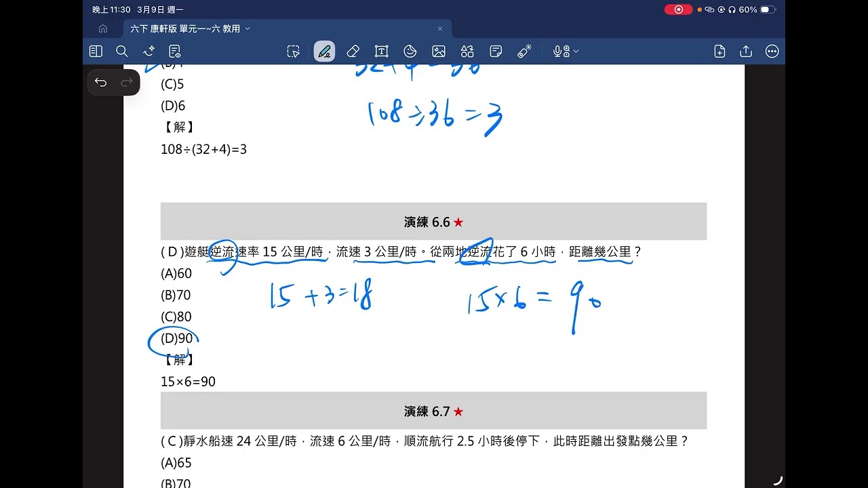
Task: Tap the red screen recording indicator
Action: [x=678, y=9]
